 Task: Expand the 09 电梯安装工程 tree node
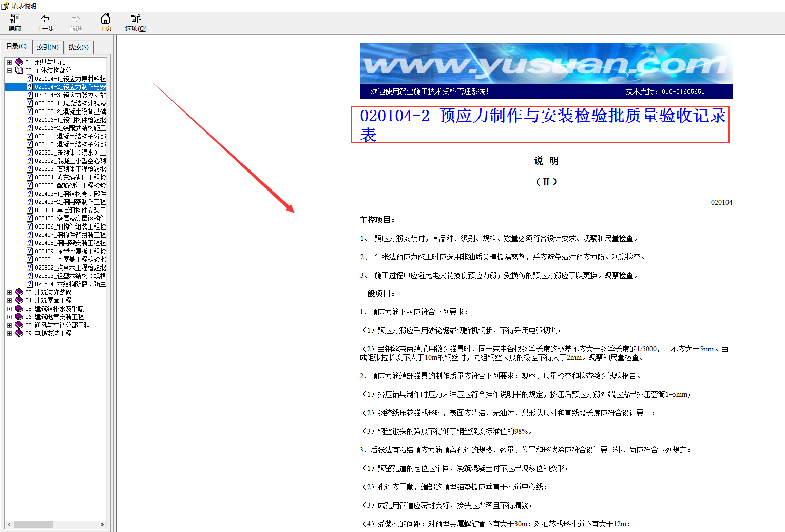tap(9, 333)
